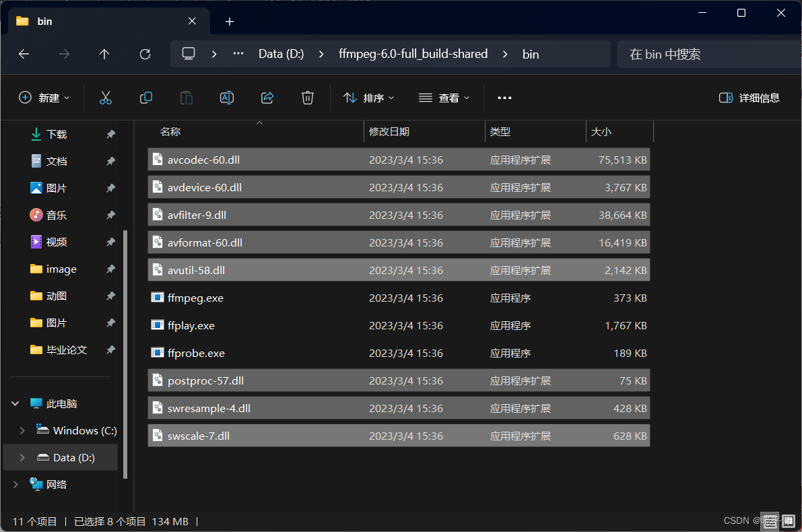Add a new tab with plus
802x532 pixels.
[x=230, y=22]
